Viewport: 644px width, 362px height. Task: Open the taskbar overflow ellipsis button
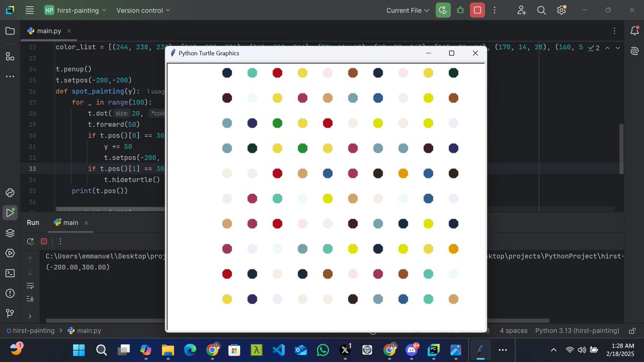click(502, 350)
